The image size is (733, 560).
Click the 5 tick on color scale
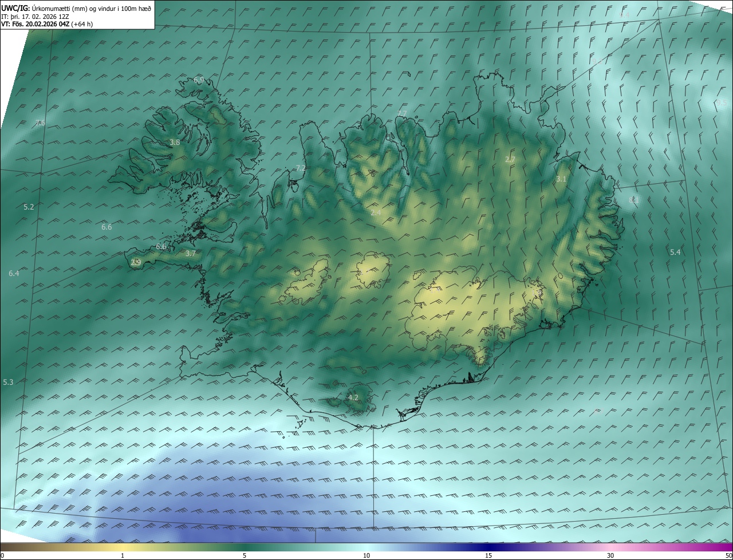[245, 556]
